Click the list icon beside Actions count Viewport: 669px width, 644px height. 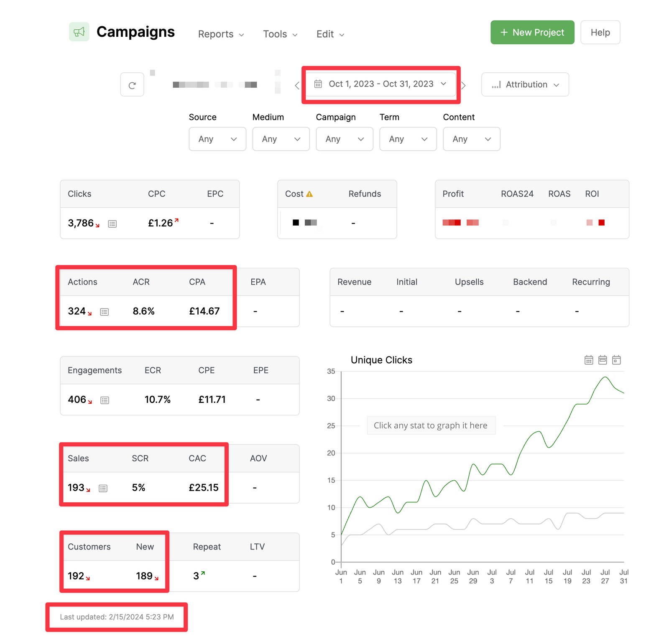coord(105,312)
